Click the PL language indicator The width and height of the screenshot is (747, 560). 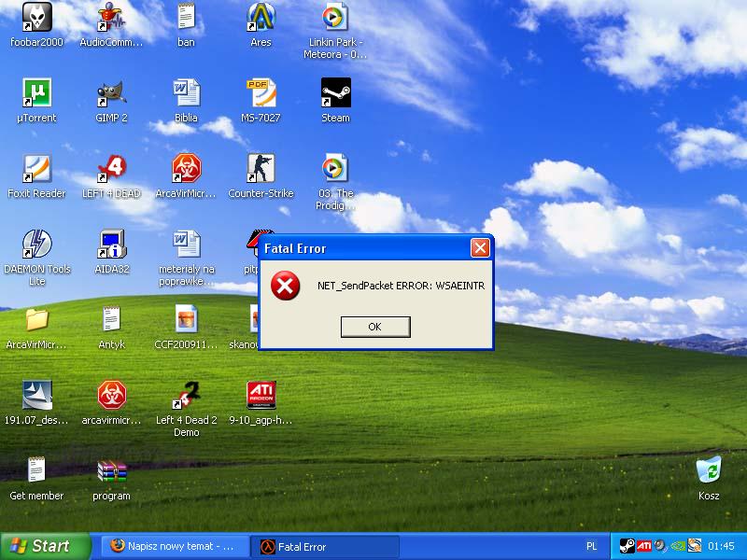pyautogui.click(x=591, y=546)
